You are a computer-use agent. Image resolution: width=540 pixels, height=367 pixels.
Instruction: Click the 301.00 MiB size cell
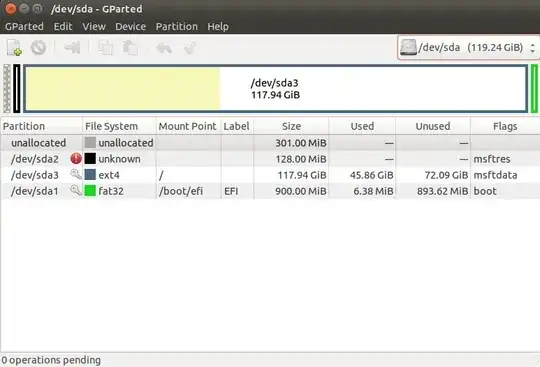(301, 143)
